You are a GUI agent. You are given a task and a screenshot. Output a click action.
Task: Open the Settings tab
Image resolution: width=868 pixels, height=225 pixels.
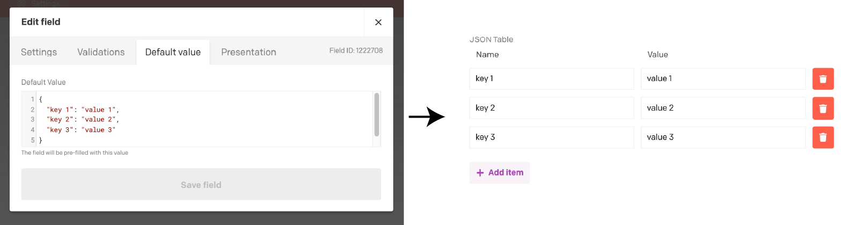[39, 52]
